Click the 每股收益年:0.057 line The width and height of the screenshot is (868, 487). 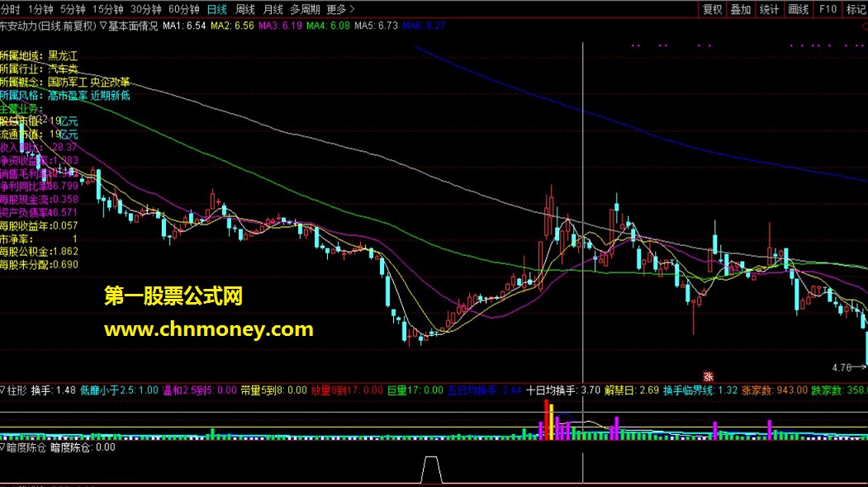tap(39, 226)
